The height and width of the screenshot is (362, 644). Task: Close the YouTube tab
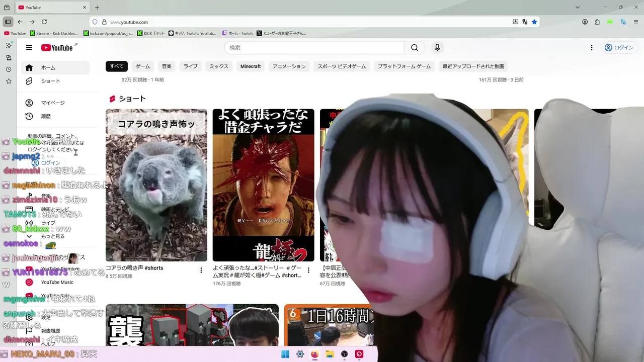pyautogui.click(x=85, y=8)
